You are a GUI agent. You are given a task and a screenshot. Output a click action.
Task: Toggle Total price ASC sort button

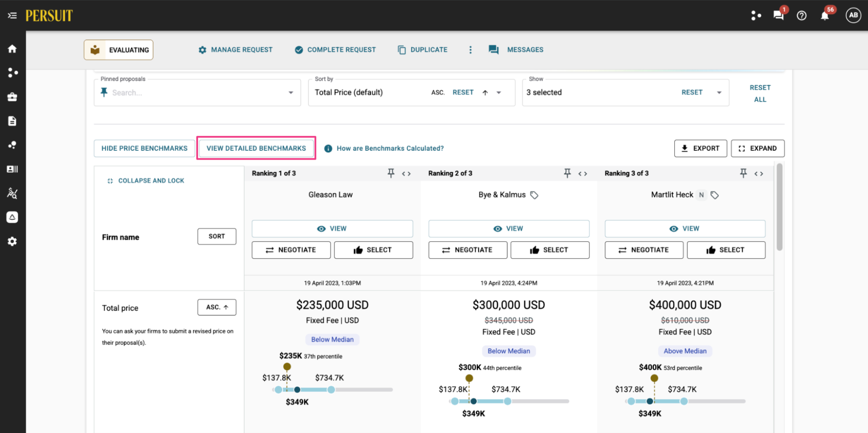point(217,307)
